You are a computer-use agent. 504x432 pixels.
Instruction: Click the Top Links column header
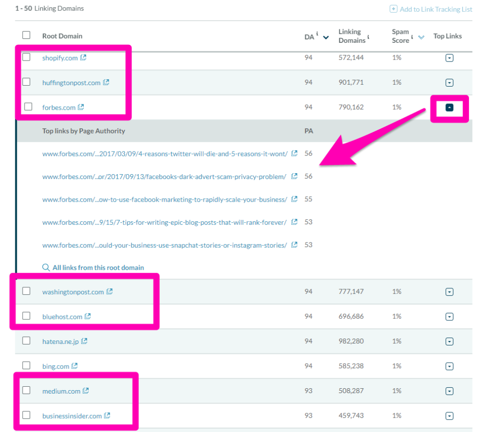(x=447, y=36)
